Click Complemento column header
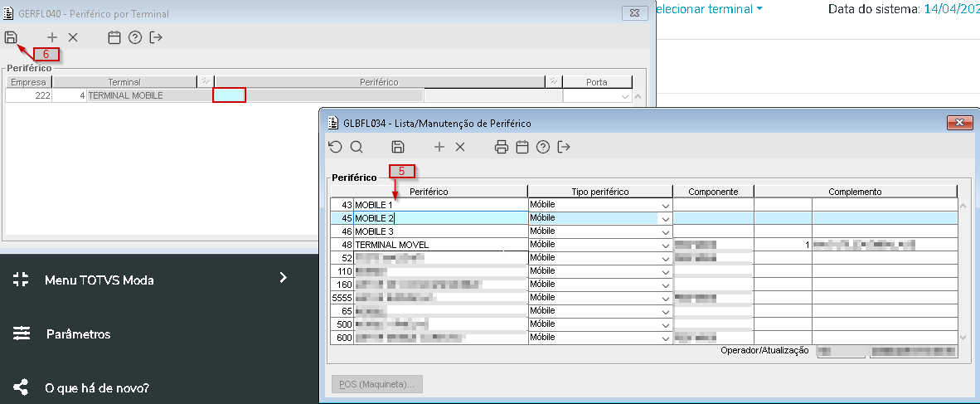The height and width of the screenshot is (404, 980). click(x=855, y=192)
